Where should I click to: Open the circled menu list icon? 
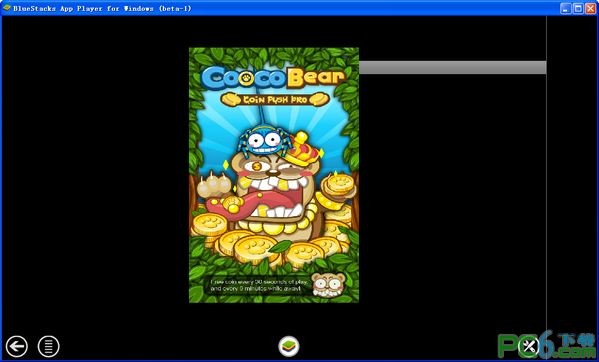(49, 346)
